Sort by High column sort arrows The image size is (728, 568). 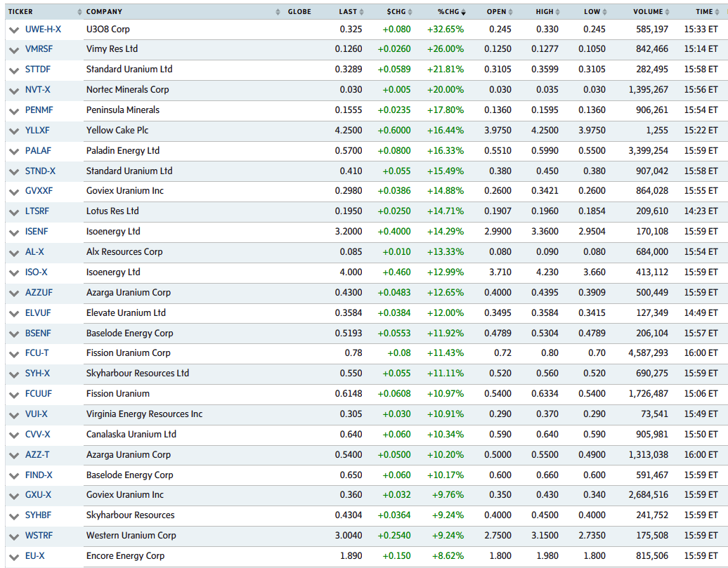(558, 12)
